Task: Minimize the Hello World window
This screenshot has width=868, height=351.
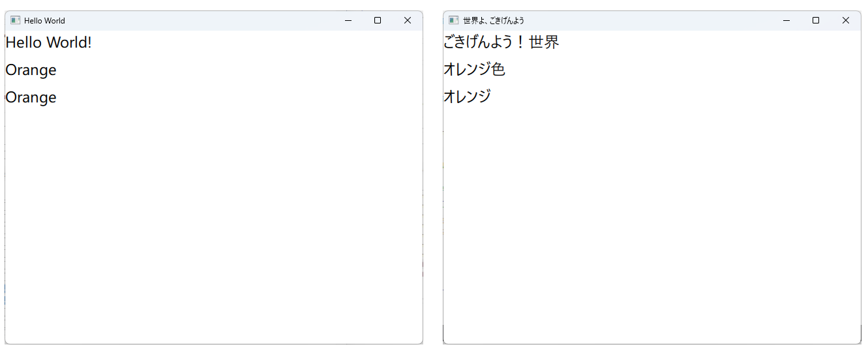Action: pyautogui.click(x=348, y=20)
